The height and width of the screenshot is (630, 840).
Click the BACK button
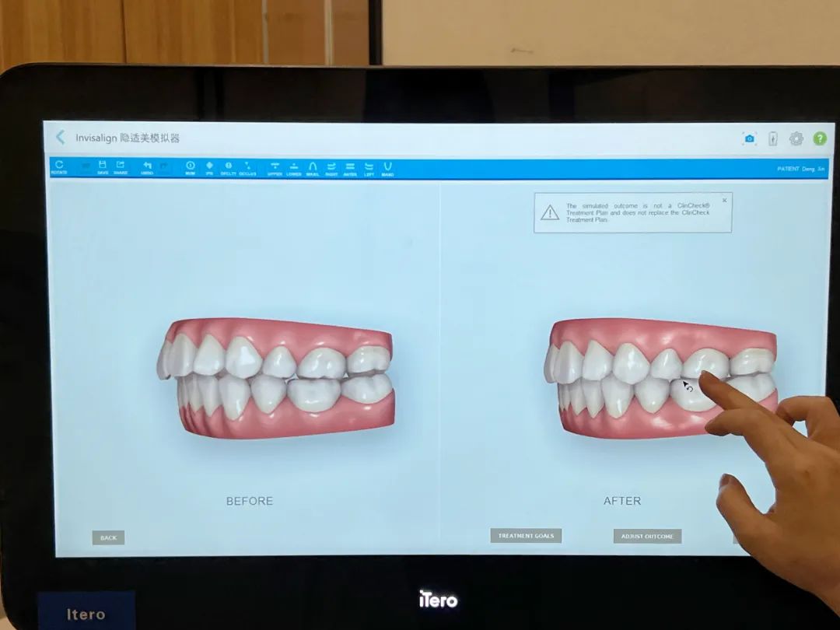[108, 538]
